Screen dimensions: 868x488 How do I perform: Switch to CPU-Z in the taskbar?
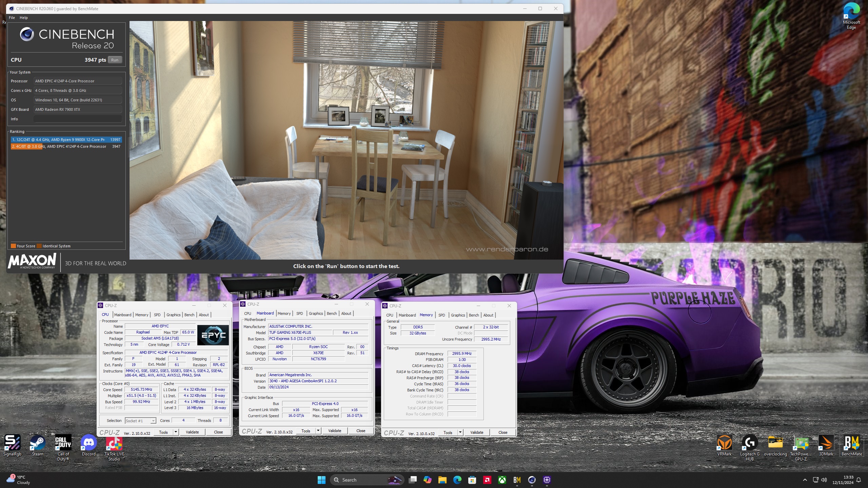tap(547, 480)
